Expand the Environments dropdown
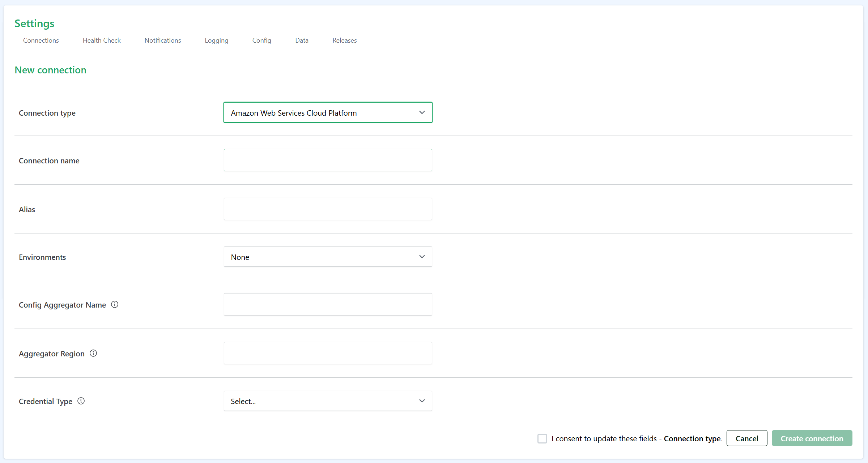This screenshot has height=463, width=868. 328,257
